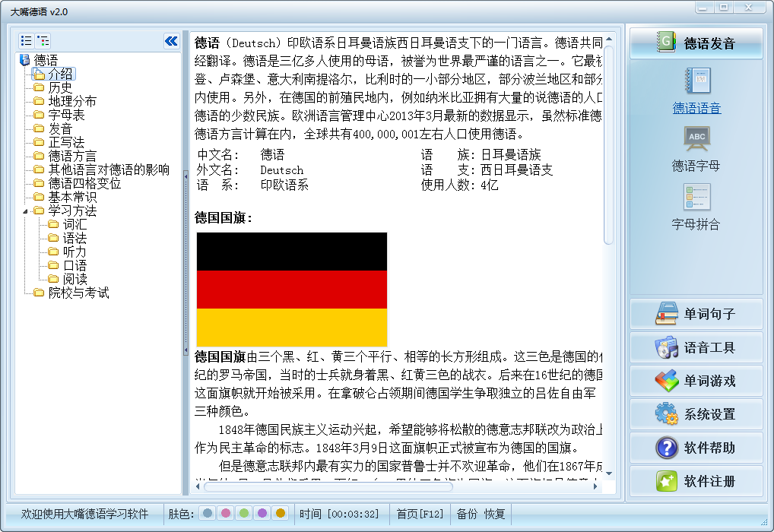The image size is (774, 532).
Task: Open the 德语字母 ABC blackboard icon
Action: coord(697,139)
